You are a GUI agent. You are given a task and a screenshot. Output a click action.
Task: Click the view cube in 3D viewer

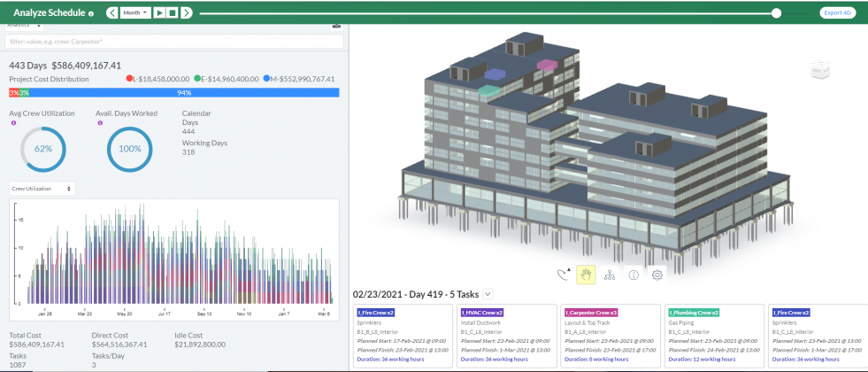coord(819,71)
